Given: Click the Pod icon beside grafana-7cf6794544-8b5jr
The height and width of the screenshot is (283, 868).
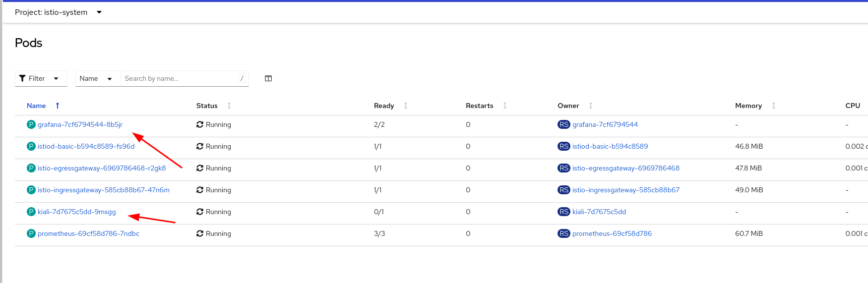Looking at the screenshot, I should [x=31, y=124].
